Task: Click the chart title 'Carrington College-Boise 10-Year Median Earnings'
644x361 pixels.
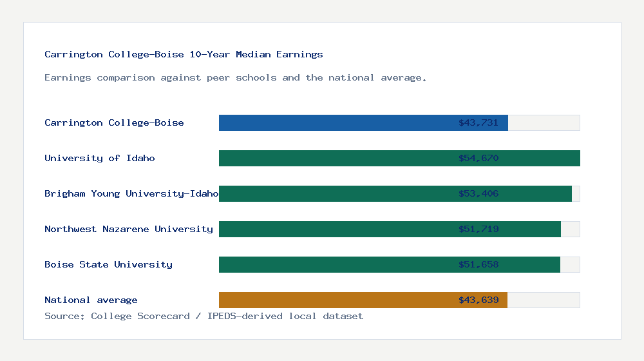Action: pos(184,54)
